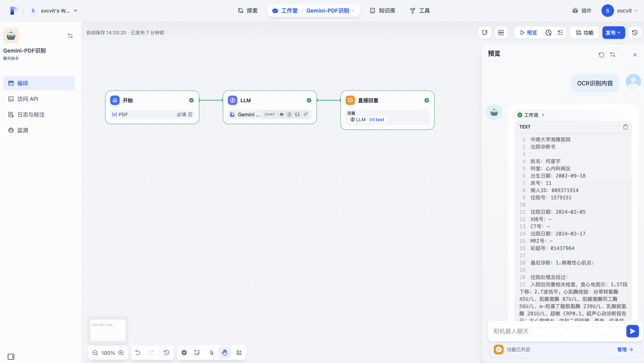Image resolution: width=644 pixels, height=363 pixels.
Task: Copy the TEXT output with clipboard icon
Action: (x=625, y=127)
